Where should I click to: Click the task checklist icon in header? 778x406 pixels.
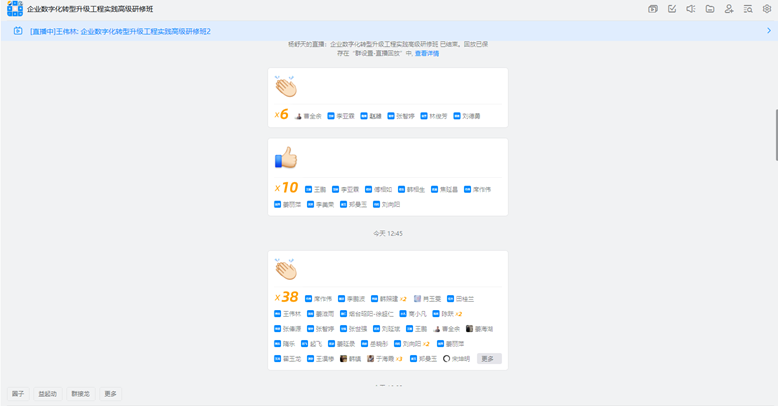pos(672,9)
